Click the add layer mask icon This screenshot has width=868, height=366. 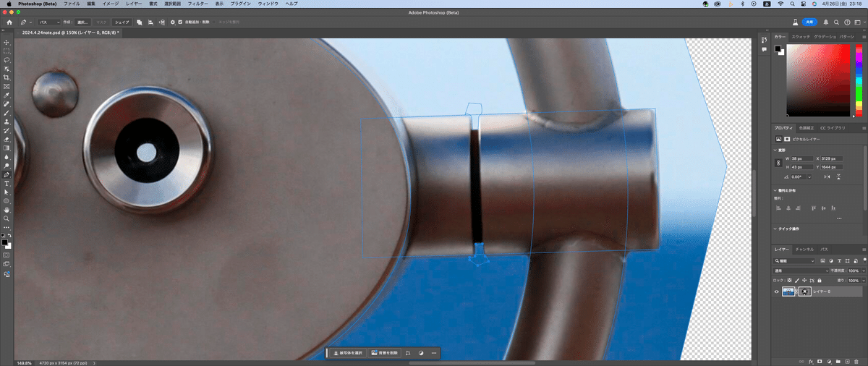pos(820,361)
